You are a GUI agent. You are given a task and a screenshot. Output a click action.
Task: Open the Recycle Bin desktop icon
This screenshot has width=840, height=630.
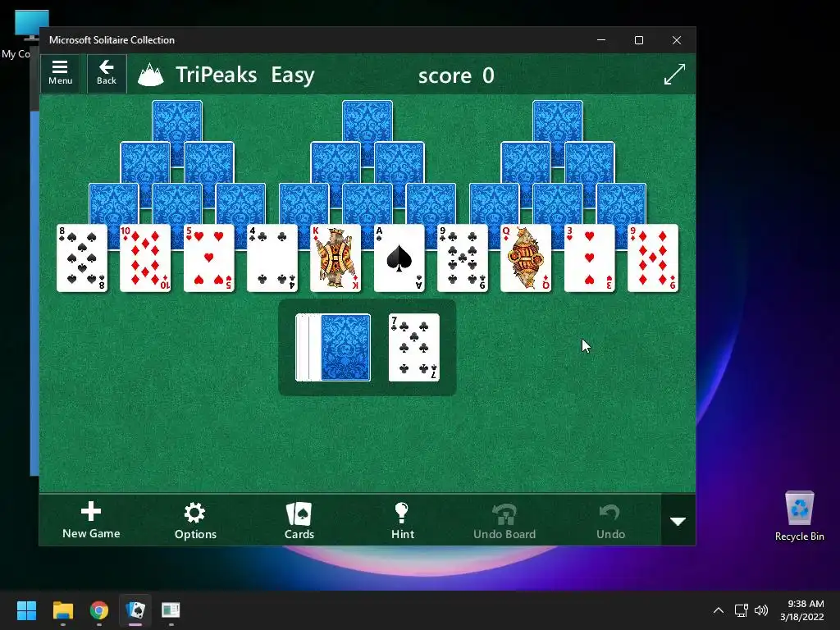coord(799,516)
